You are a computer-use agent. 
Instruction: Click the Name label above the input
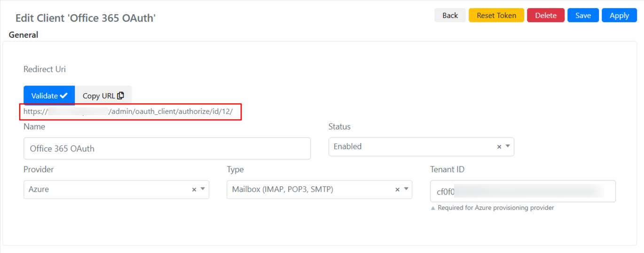point(34,126)
